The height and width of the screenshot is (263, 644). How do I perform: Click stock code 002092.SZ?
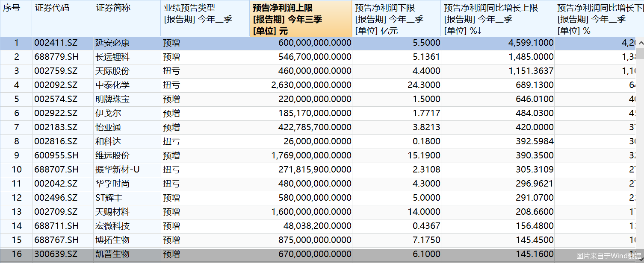[x=56, y=85]
